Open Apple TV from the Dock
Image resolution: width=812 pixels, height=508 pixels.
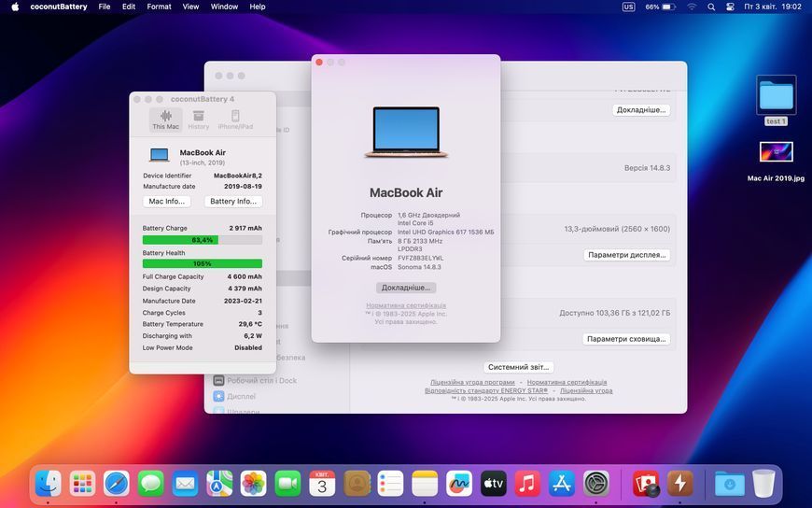tap(493, 484)
